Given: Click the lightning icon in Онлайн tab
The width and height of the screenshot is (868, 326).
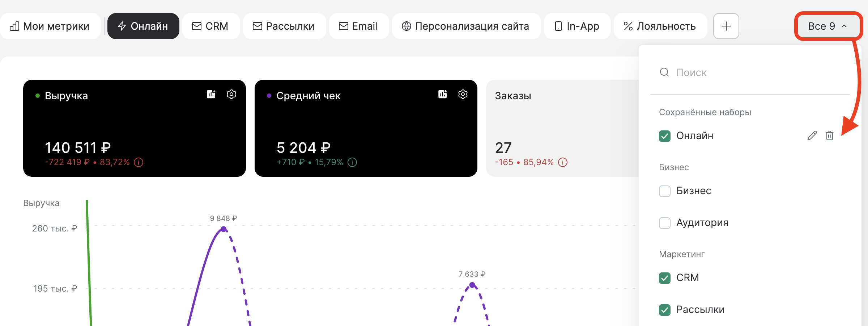Looking at the screenshot, I should point(122,26).
